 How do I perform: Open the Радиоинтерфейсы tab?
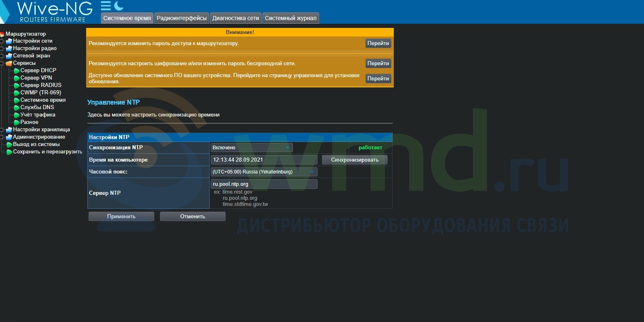pos(182,18)
